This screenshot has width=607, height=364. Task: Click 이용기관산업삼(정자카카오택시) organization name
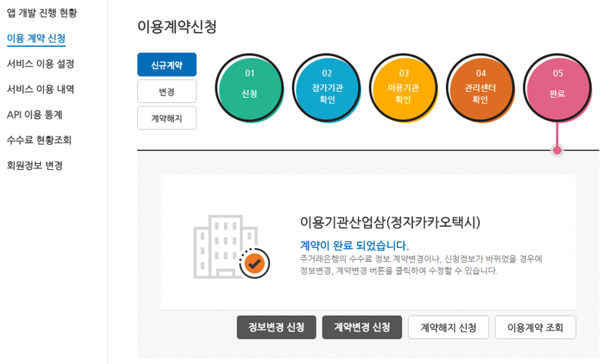[390, 222]
